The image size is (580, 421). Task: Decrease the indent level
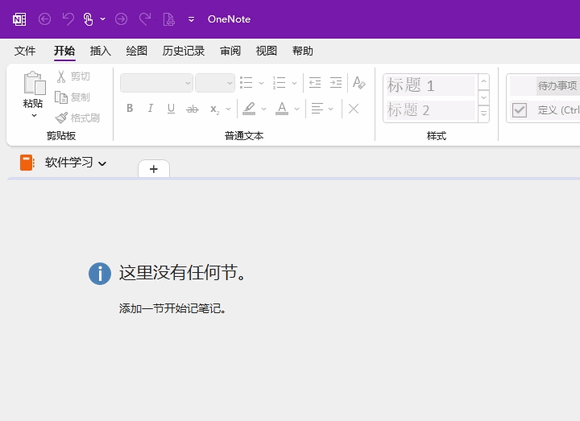tap(315, 82)
